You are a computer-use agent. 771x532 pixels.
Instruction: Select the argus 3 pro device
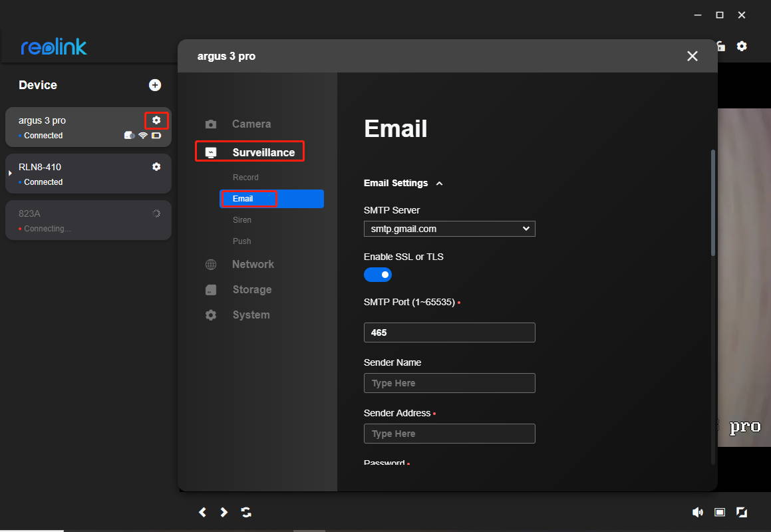[x=88, y=127]
